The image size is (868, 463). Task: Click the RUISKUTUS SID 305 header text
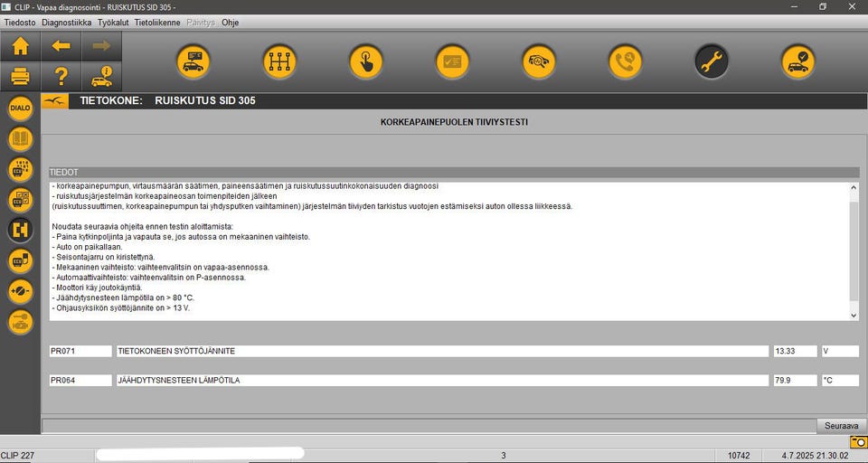(205, 100)
